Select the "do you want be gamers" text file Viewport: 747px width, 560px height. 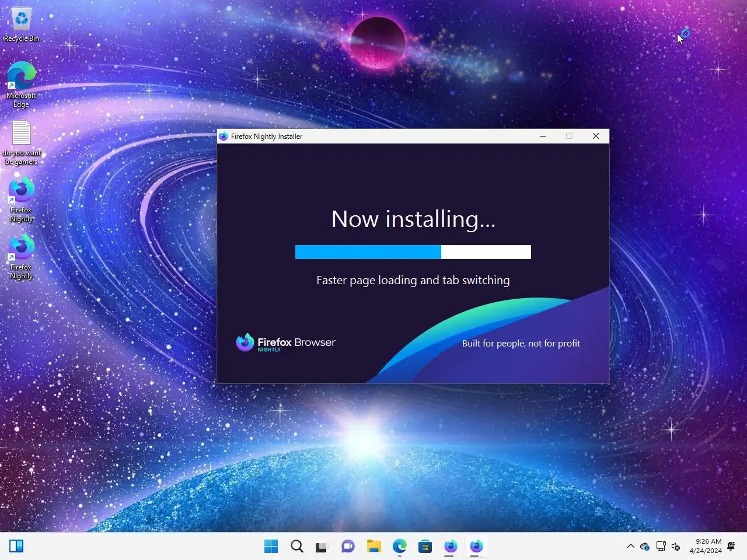22,143
